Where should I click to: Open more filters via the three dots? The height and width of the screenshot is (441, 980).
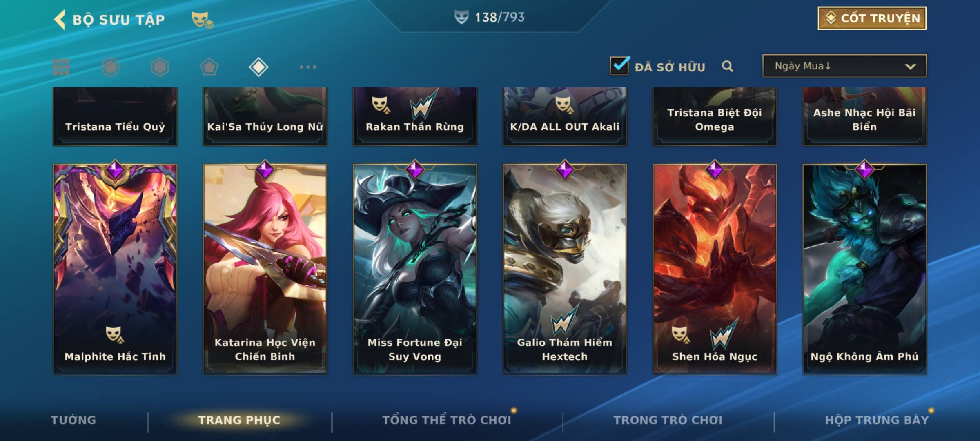click(308, 67)
